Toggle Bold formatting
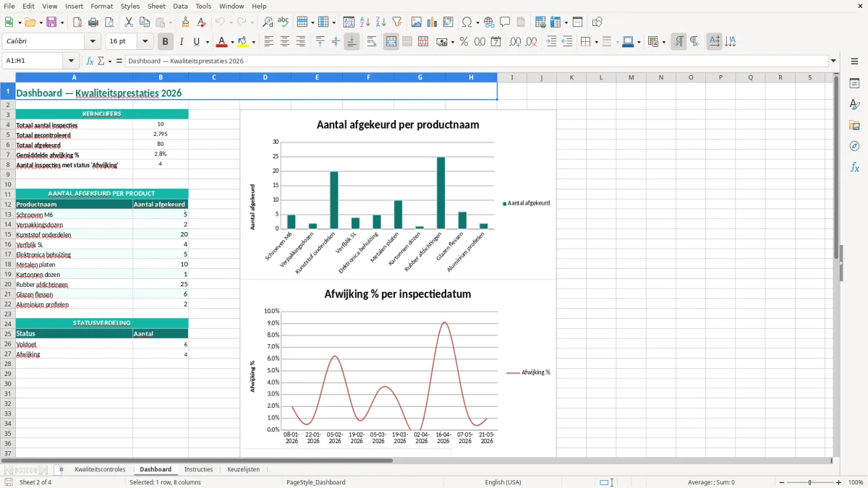This screenshot has width=868, height=488. click(166, 42)
